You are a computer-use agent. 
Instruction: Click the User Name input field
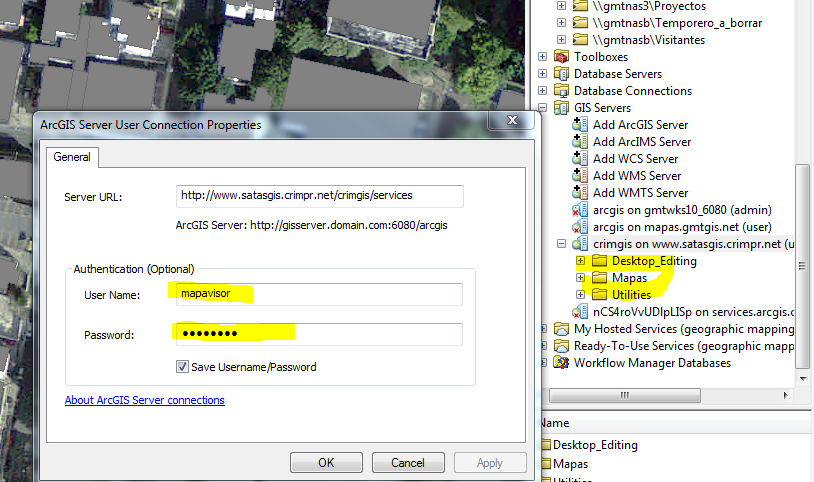click(320, 294)
